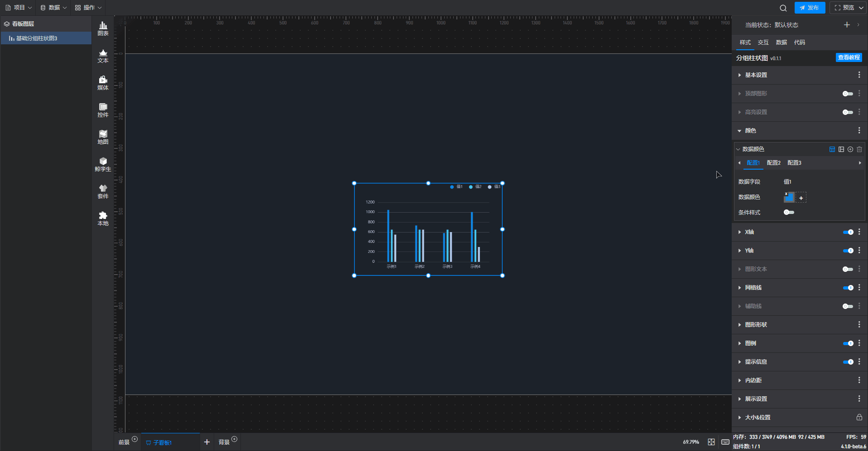
Task: Open the 文本 text components panel
Action: pyautogui.click(x=103, y=56)
